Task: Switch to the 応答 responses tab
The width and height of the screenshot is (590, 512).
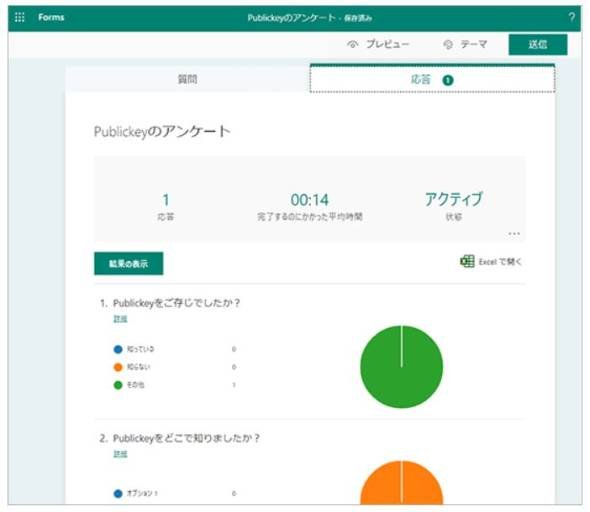Action: [x=432, y=79]
